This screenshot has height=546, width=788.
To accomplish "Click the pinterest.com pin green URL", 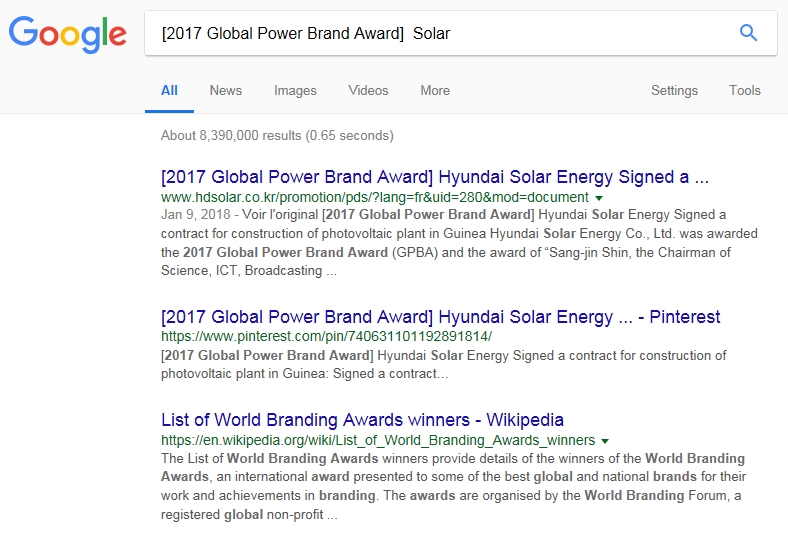I will coord(326,337).
